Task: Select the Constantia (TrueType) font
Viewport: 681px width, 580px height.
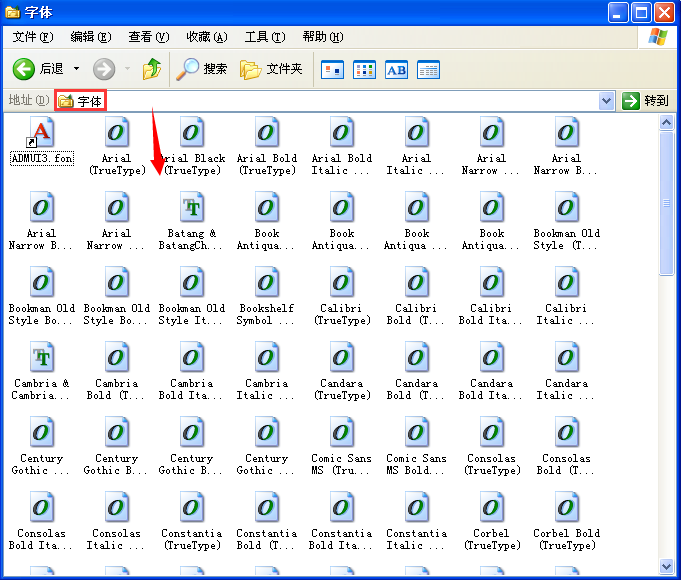Action: pyautogui.click(x=192, y=522)
